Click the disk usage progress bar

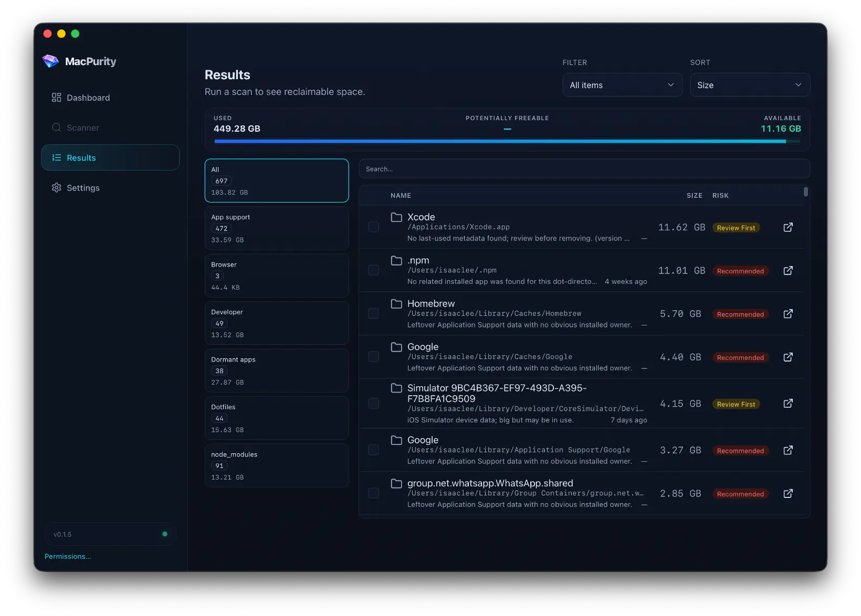click(507, 141)
